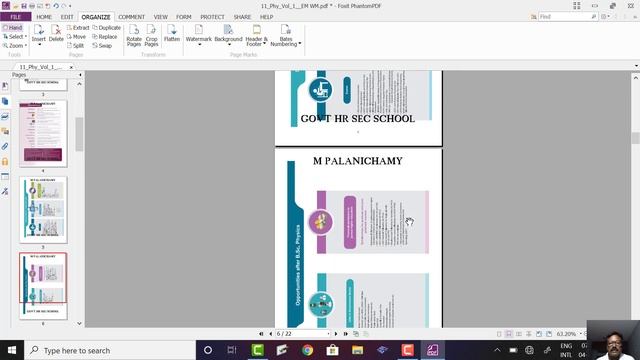Click the taskbar search box
The height and width of the screenshot is (360, 640).
click(x=110, y=350)
